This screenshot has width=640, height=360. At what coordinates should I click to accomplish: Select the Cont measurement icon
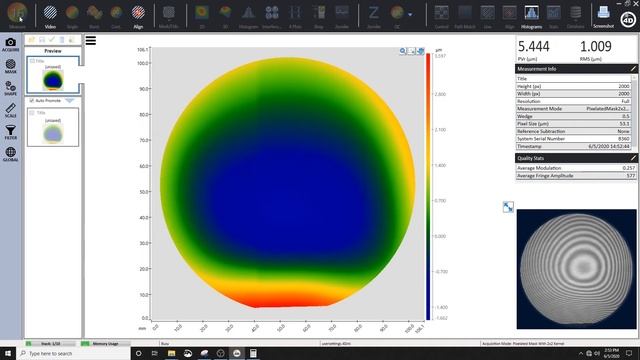coord(116,16)
